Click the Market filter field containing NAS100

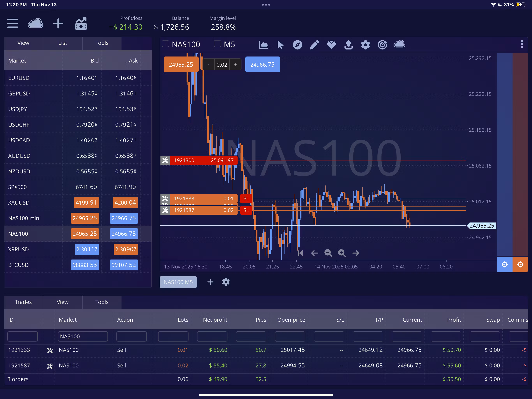83,336
